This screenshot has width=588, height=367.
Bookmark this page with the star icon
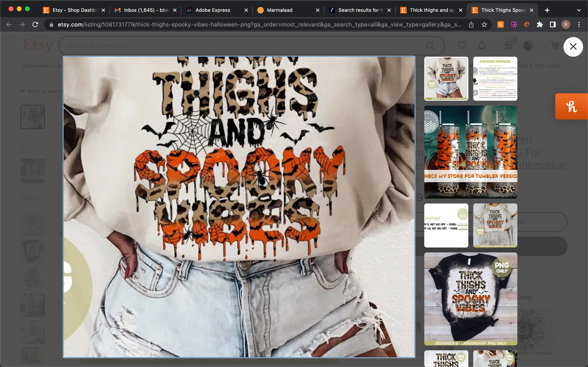484,24
